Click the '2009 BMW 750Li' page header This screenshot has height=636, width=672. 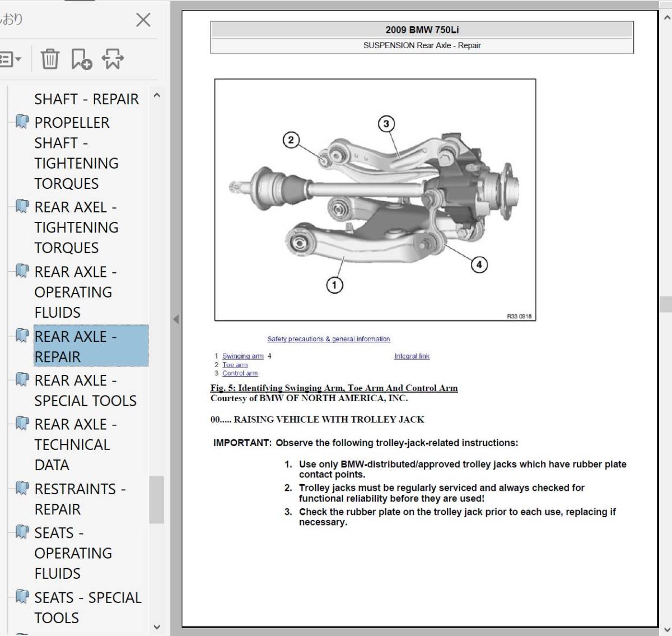point(422,30)
